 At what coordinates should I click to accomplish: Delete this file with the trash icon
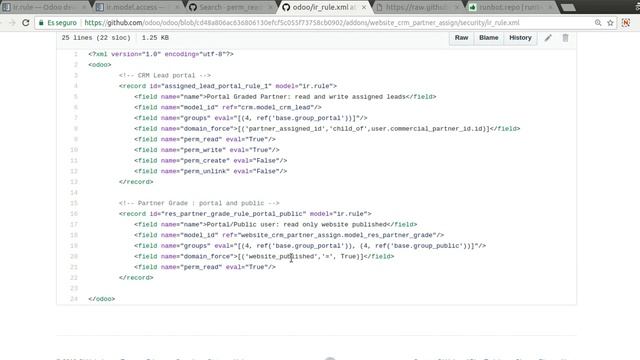click(565, 38)
